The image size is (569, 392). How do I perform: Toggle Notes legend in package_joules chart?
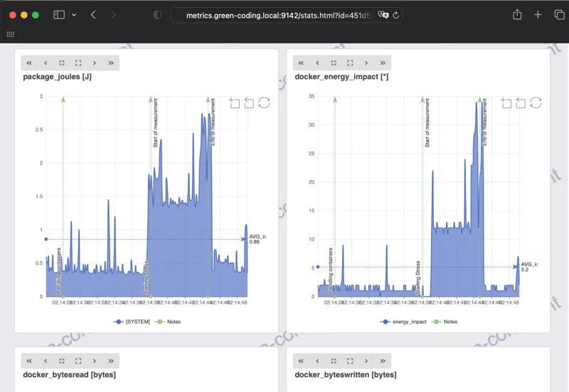click(x=168, y=322)
